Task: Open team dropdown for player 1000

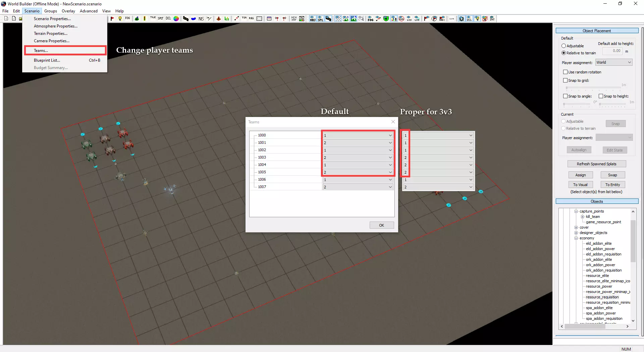Action: (358, 135)
